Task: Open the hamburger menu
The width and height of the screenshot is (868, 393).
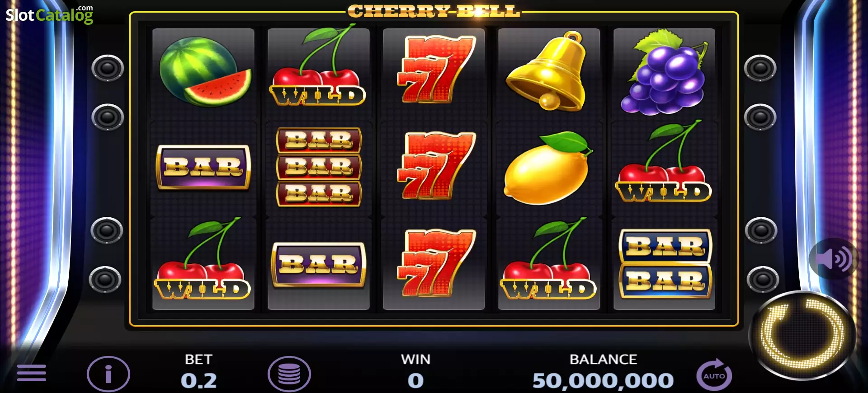Action: pyautogui.click(x=32, y=373)
